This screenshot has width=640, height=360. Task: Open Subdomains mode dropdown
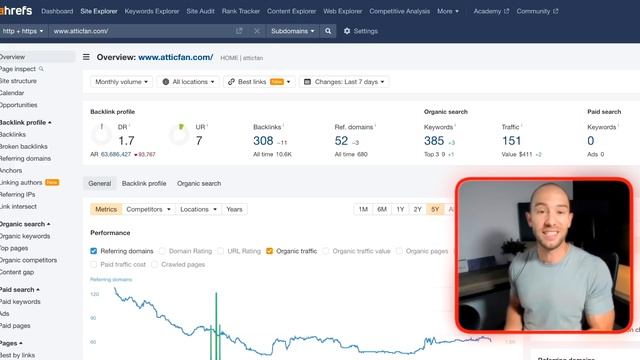coord(293,31)
